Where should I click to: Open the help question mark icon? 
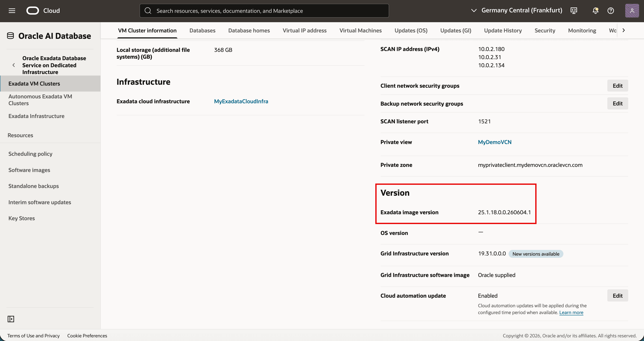pos(611,10)
